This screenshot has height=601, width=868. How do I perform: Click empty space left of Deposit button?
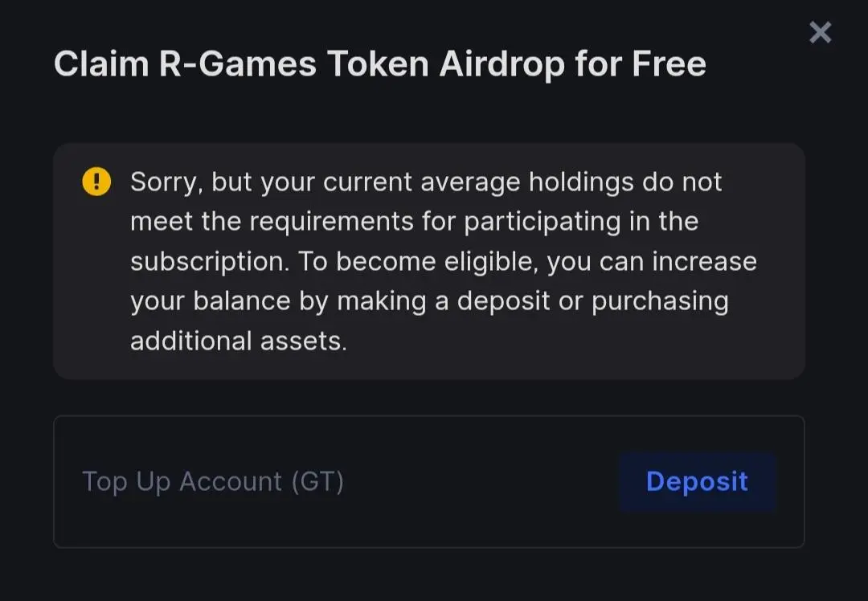tap(482, 481)
